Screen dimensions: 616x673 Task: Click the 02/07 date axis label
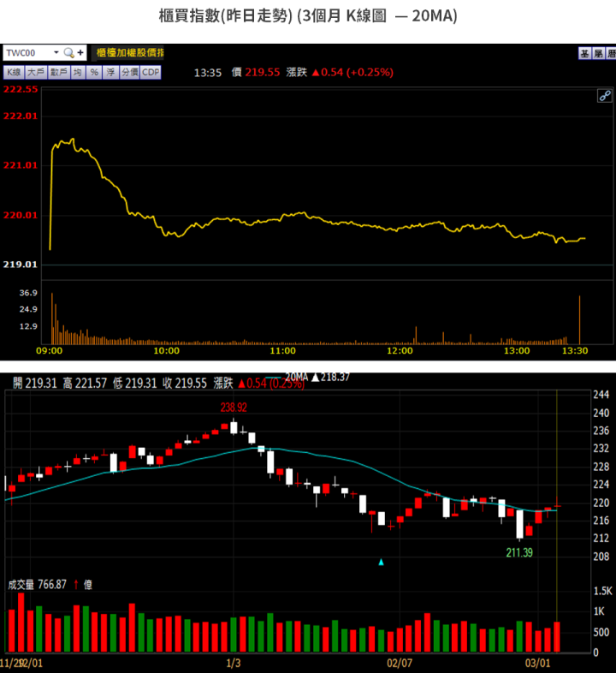[x=400, y=663]
